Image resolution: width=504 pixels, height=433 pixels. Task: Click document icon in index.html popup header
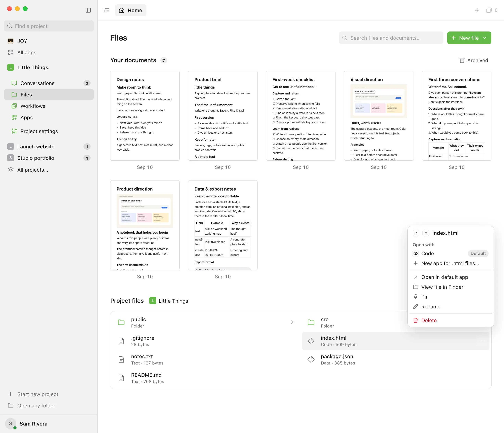[x=416, y=233]
